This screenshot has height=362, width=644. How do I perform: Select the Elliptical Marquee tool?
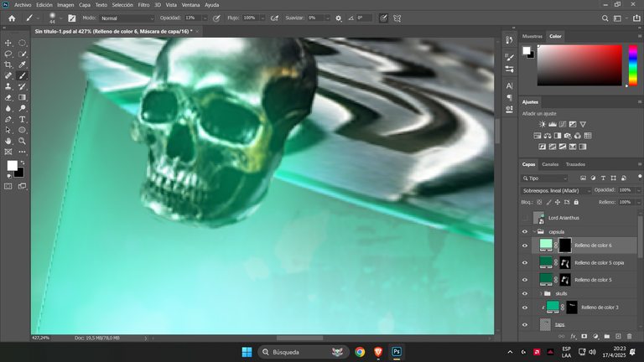(x=22, y=43)
